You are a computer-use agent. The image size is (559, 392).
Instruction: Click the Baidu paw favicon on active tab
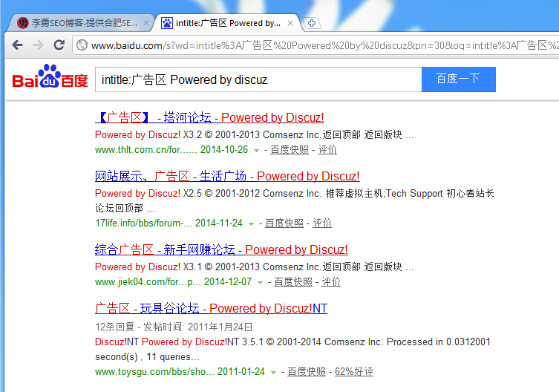point(167,23)
